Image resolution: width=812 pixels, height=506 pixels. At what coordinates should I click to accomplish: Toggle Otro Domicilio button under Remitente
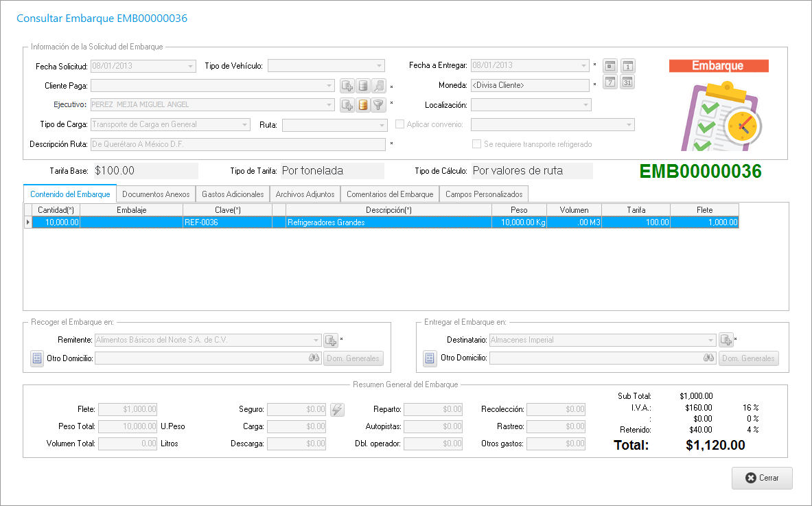(37, 358)
